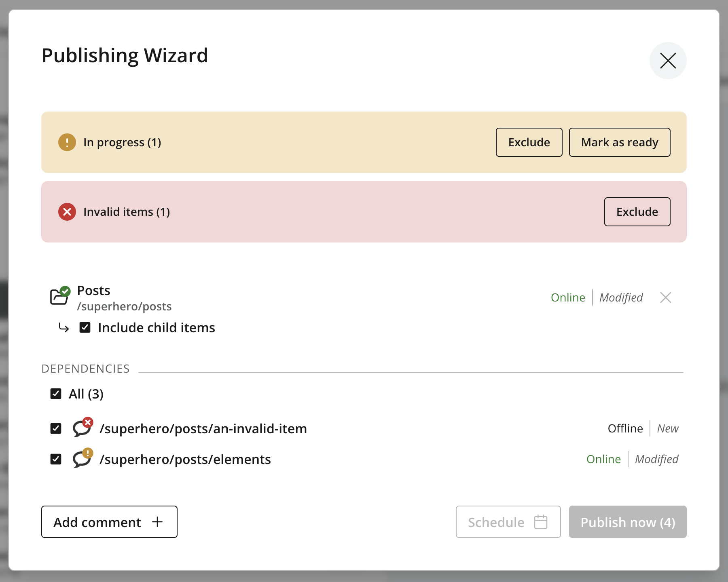Click Offline status of an-invalid-item
Screen dimensions: 728x582
pyautogui.click(x=625, y=428)
